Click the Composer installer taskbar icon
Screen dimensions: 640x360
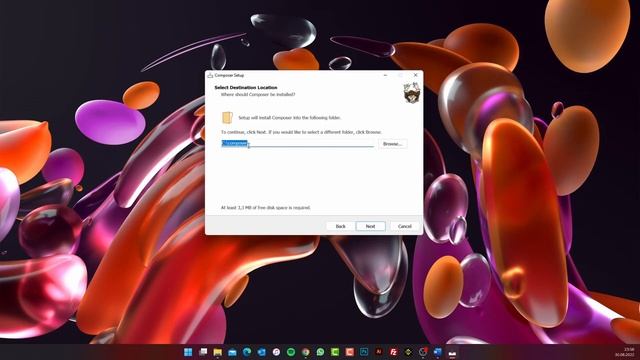[x=452, y=352]
